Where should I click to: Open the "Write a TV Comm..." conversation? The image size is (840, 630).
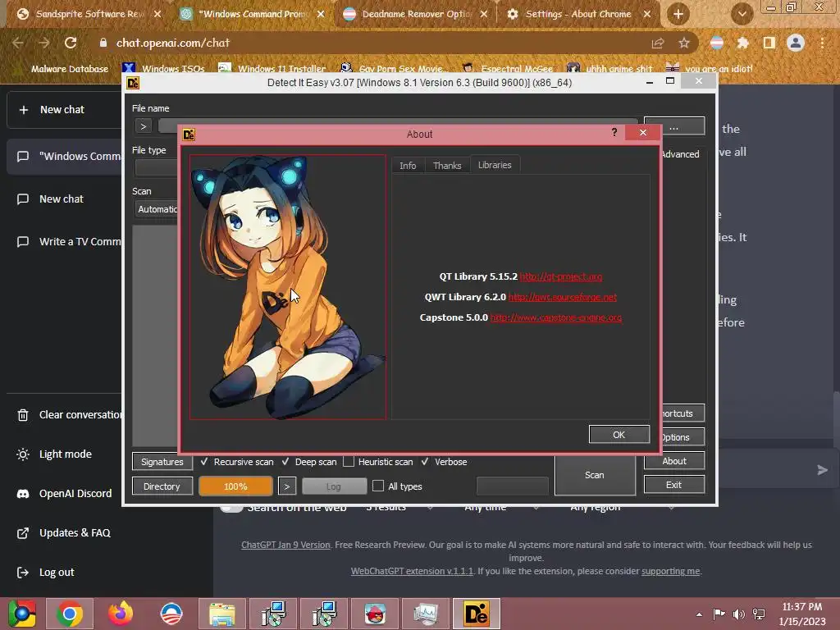click(x=69, y=242)
